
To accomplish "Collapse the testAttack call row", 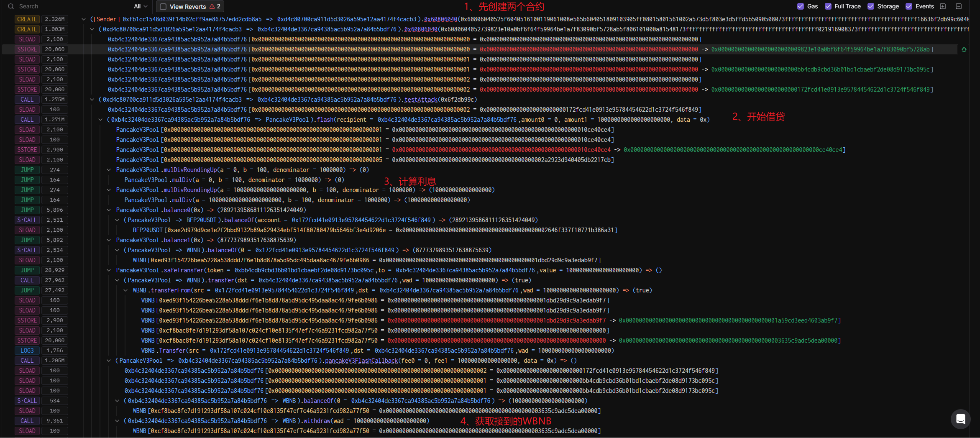I will [x=92, y=100].
